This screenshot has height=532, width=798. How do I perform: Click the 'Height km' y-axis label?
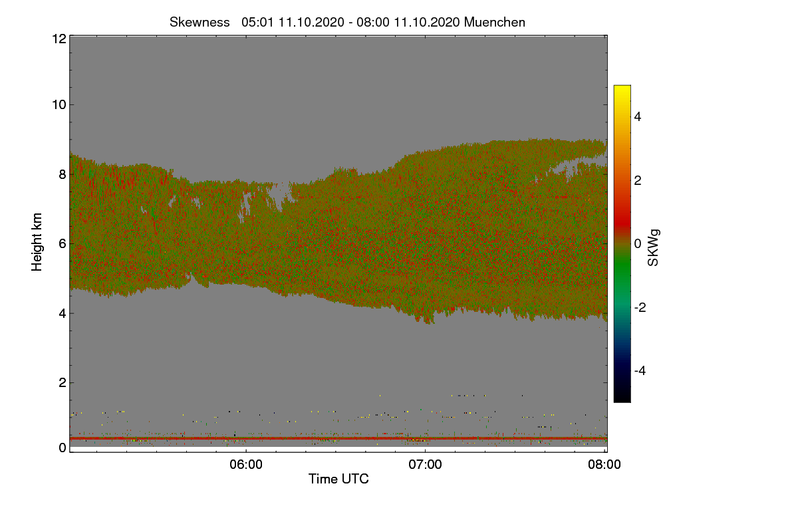[x=37, y=242]
